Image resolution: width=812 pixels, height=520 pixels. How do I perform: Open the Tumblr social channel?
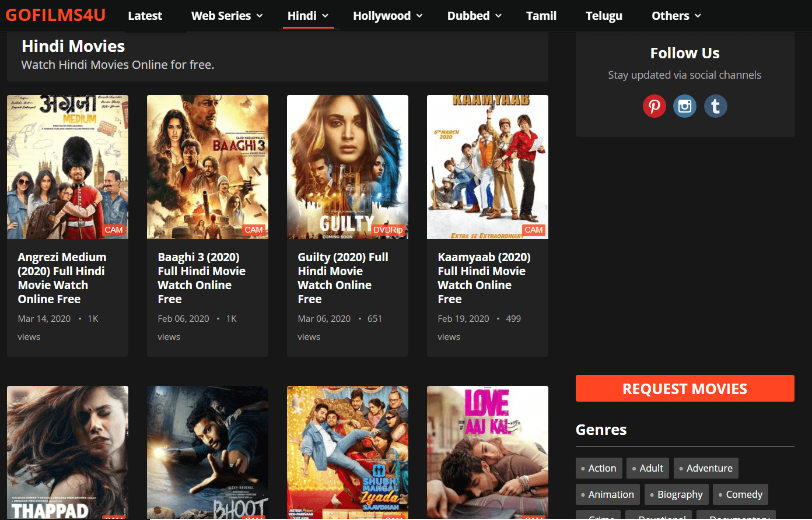[x=716, y=106]
